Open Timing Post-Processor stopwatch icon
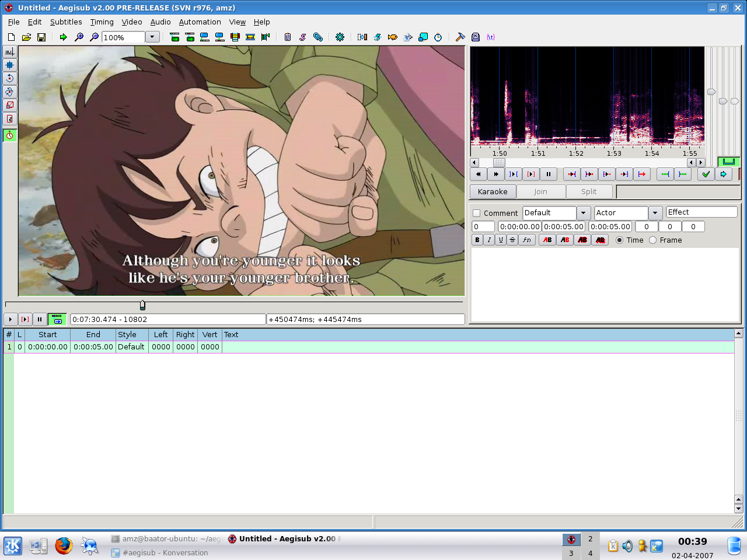747x560 pixels. click(x=438, y=37)
